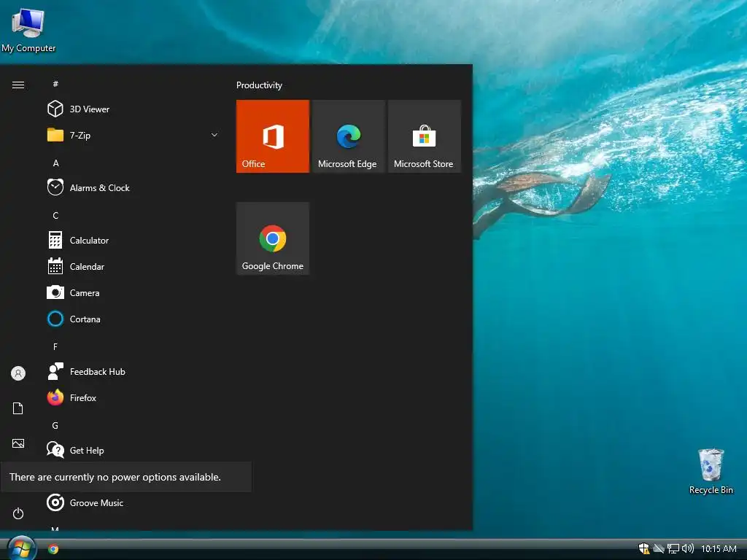Open the Microsoft Store tile

[x=425, y=136]
